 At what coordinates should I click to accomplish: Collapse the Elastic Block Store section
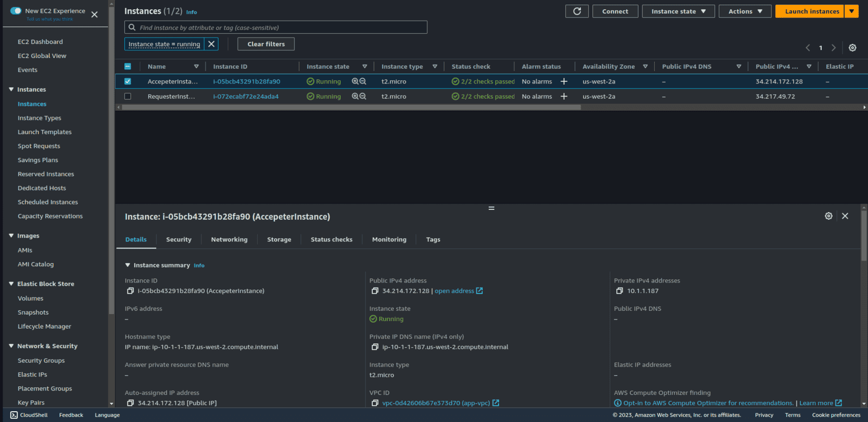pos(11,284)
